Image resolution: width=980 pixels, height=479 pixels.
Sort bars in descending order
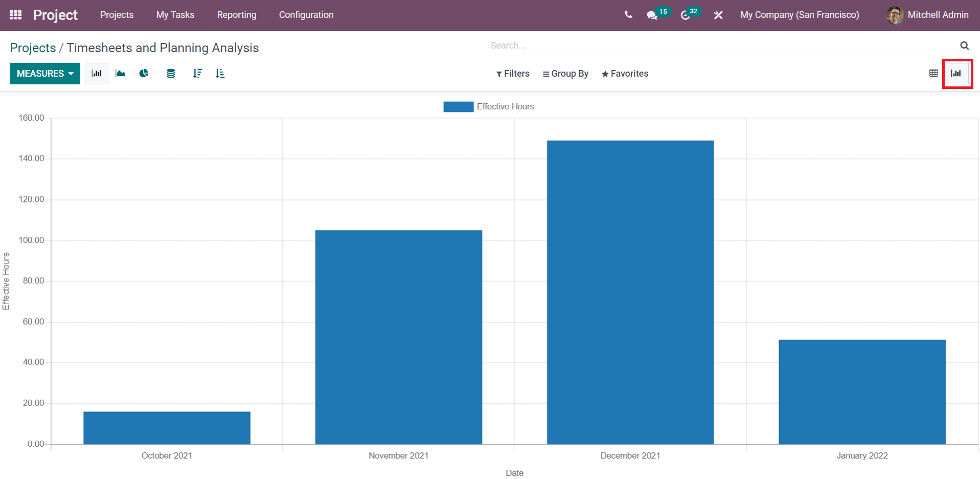click(197, 74)
